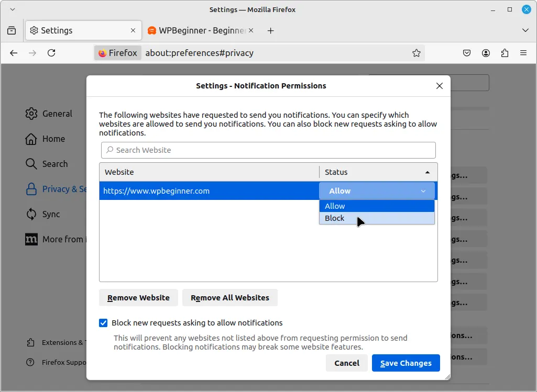The width and height of the screenshot is (537, 392).
Task: Open the application hamburger menu
Action: tap(523, 53)
